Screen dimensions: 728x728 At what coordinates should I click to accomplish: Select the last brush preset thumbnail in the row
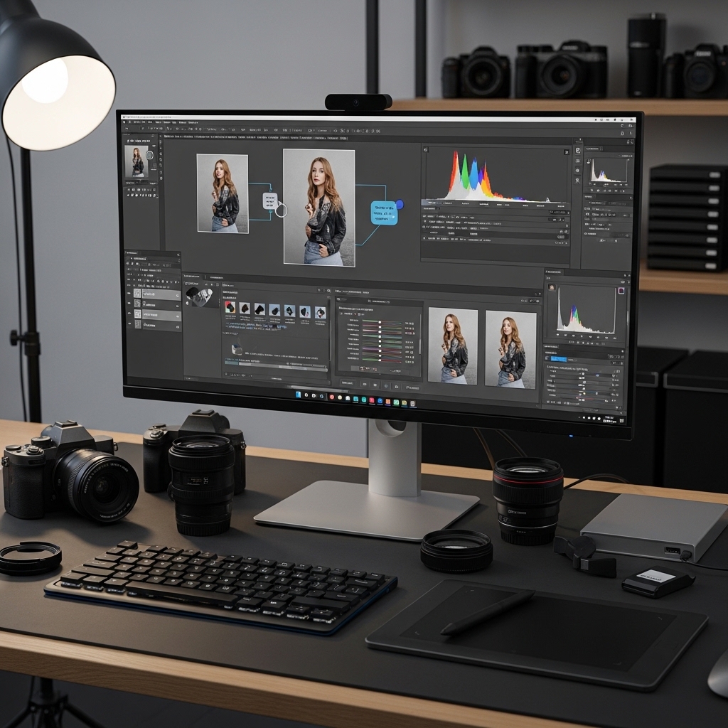click(x=321, y=312)
